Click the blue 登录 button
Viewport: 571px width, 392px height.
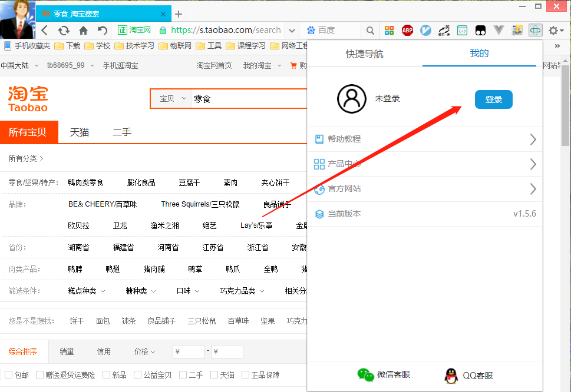(493, 99)
